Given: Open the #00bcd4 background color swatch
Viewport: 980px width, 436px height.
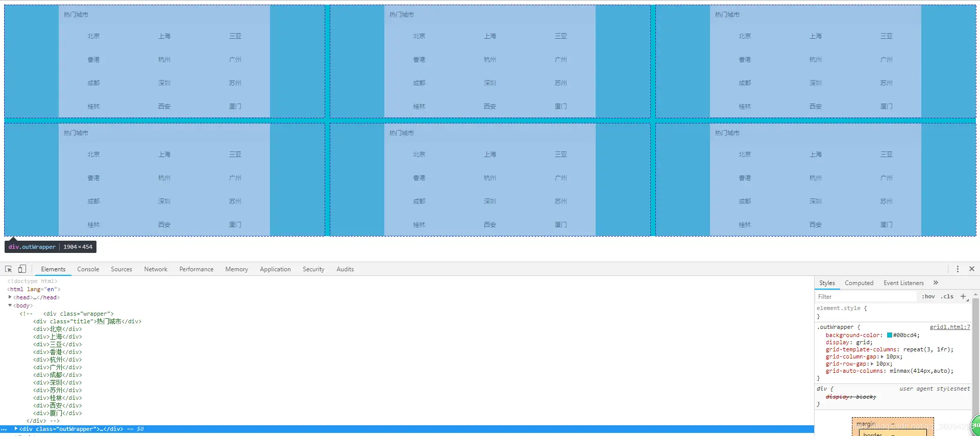Looking at the screenshot, I should [x=890, y=335].
